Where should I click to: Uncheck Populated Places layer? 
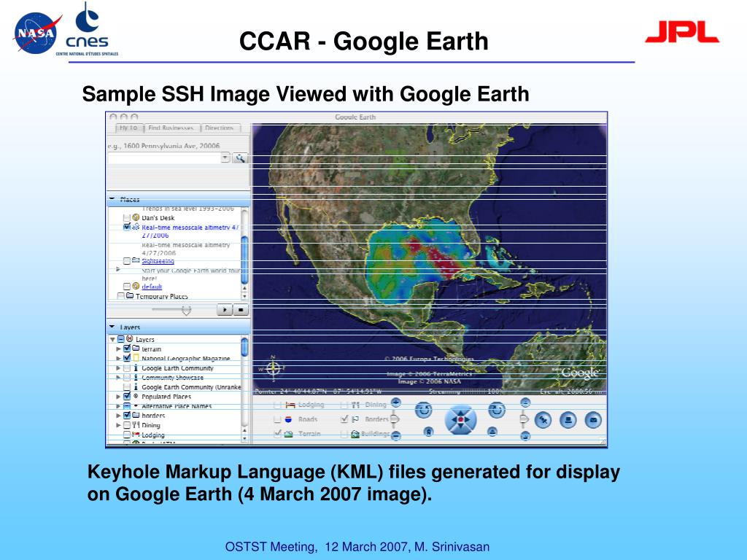coord(127,396)
